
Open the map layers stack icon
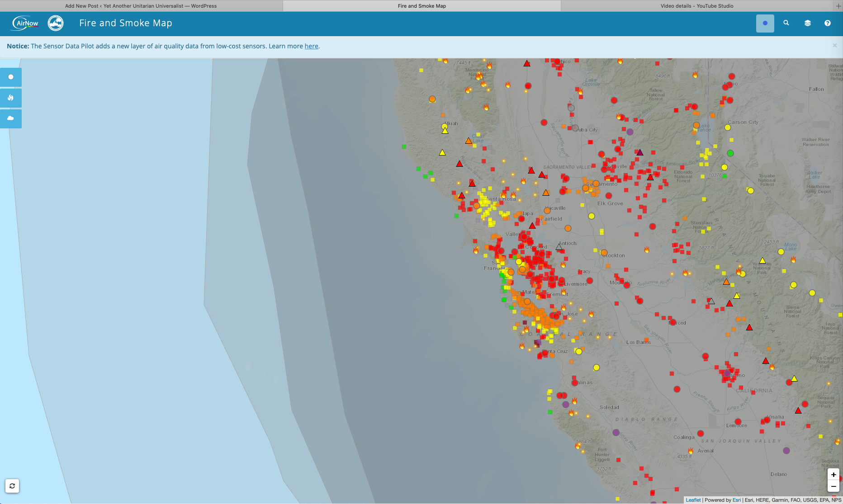click(807, 23)
